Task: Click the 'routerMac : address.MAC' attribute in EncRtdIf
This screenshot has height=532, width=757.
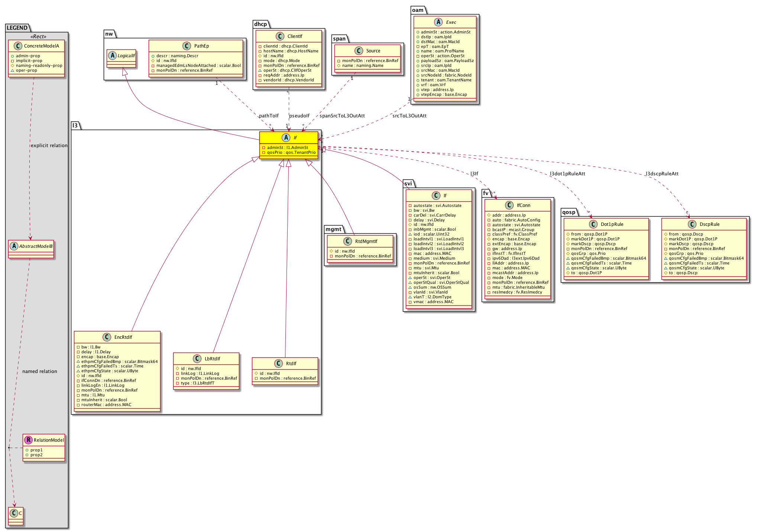Action: coord(106,405)
